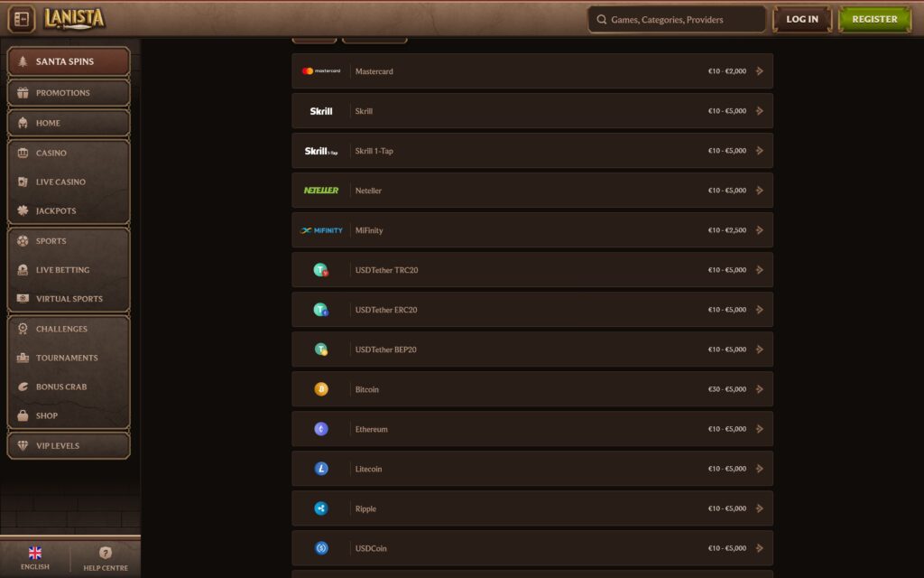Click the Ripple coin icon
Image resolution: width=924 pixels, height=578 pixels.
(321, 508)
